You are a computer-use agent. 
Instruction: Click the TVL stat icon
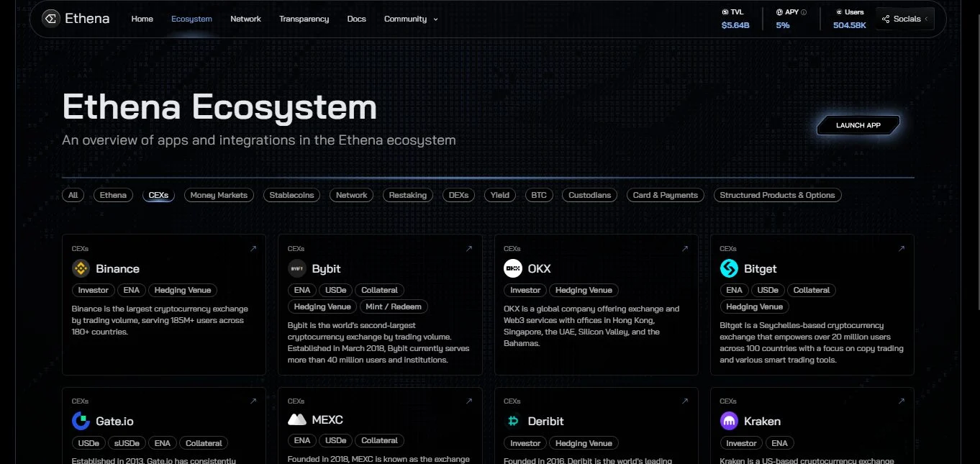(x=725, y=12)
